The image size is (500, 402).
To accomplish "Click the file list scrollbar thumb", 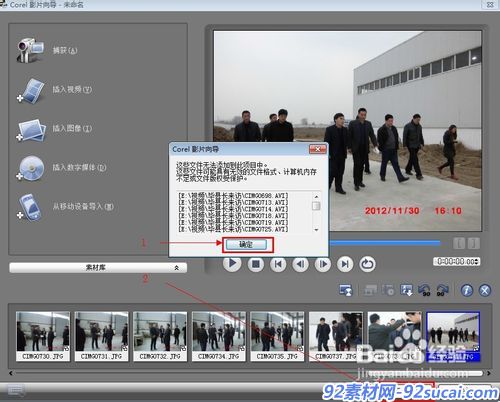I will click(x=316, y=206).
